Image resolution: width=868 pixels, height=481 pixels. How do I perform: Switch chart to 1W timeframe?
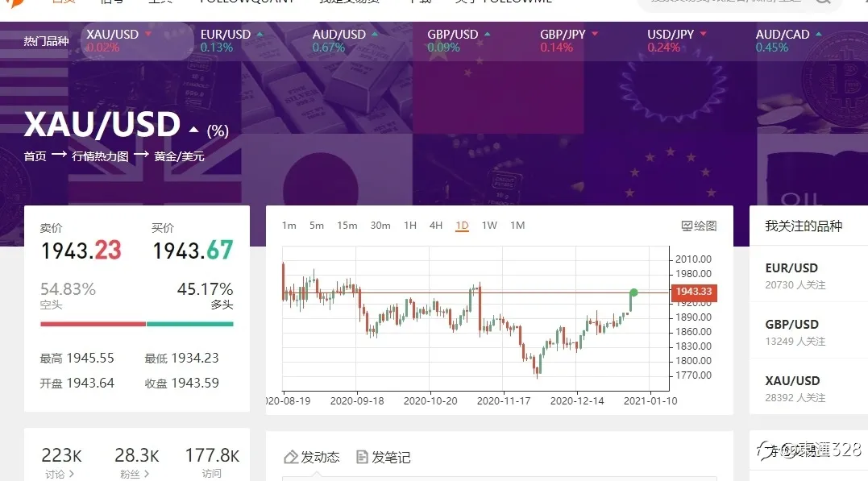click(488, 226)
